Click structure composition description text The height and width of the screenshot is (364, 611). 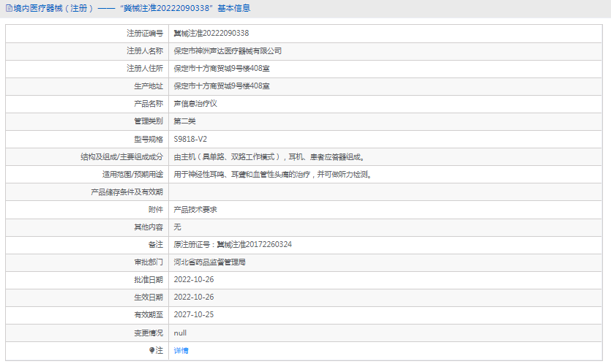269,156
